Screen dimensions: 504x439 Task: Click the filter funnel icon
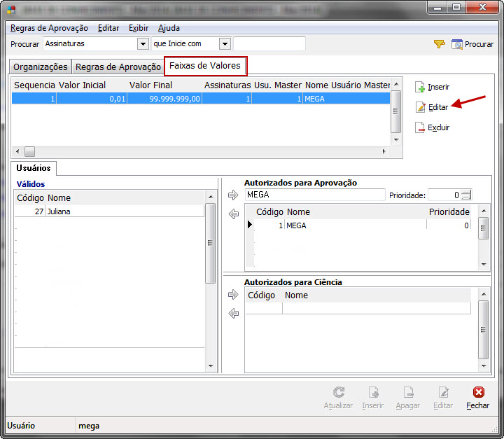pos(439,44)
